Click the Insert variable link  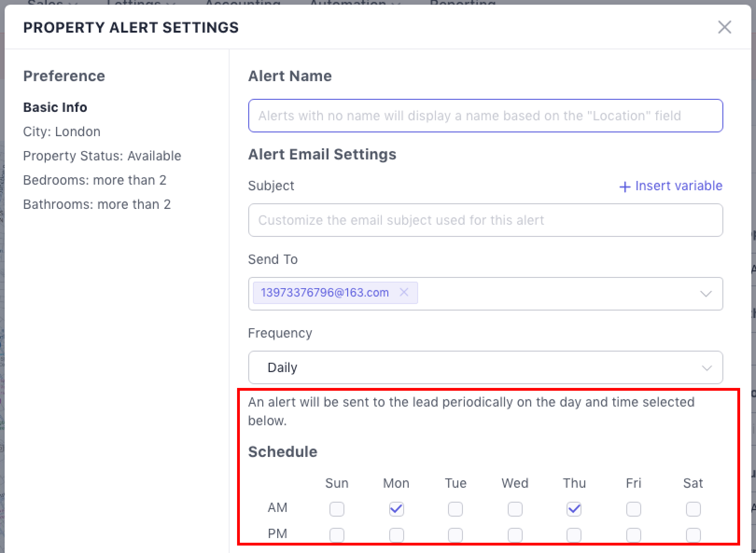[x=679, y=186]
